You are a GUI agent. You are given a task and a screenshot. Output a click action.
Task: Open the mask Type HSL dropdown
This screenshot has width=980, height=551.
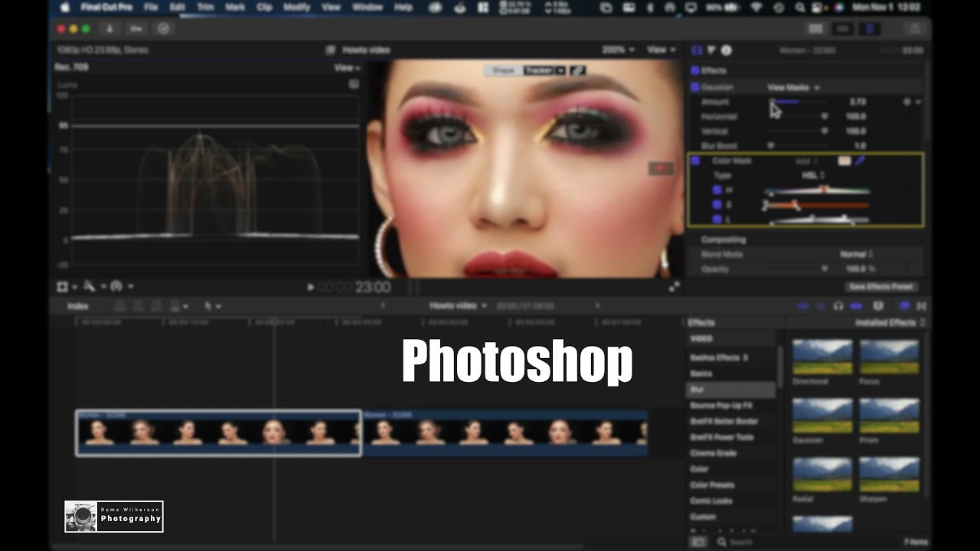[812, 175]
